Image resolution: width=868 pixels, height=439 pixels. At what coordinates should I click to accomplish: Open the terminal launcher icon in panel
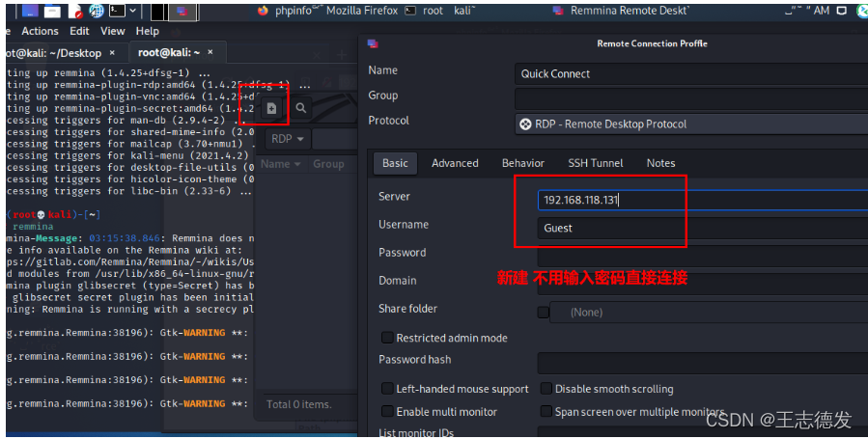pos(117,11)
